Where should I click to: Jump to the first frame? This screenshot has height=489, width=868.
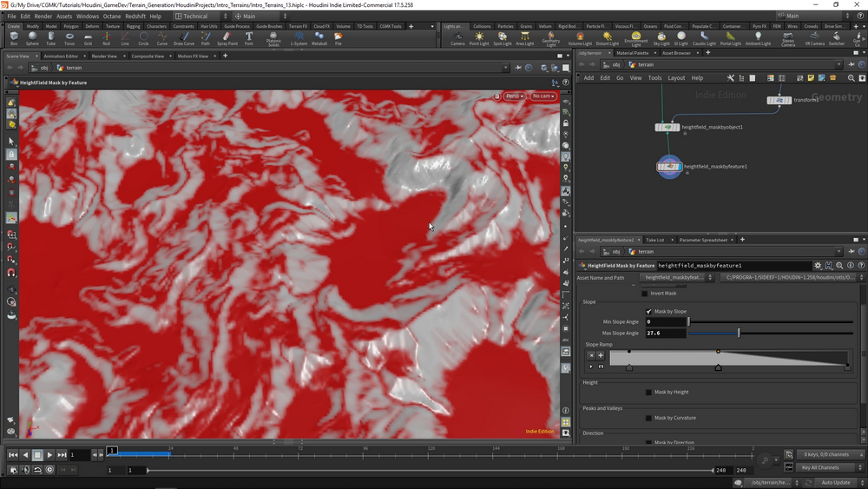[13, 454]
